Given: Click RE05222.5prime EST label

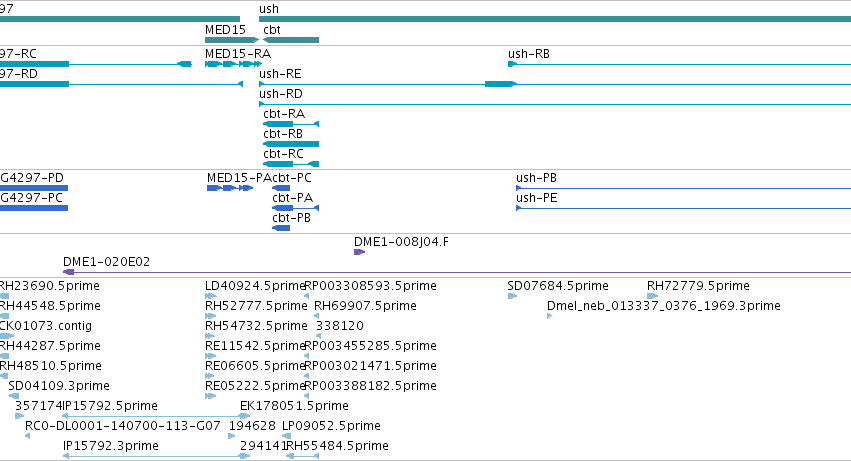Looking at the screenshot, I should click(255, 386).
